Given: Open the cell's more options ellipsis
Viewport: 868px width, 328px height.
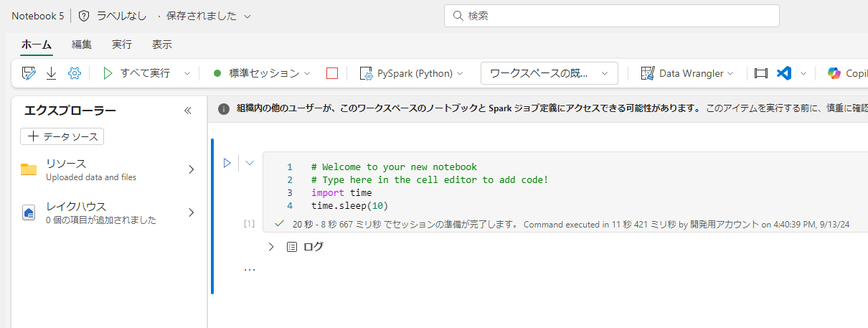Looking at the screenshot, I should point(249,269).
